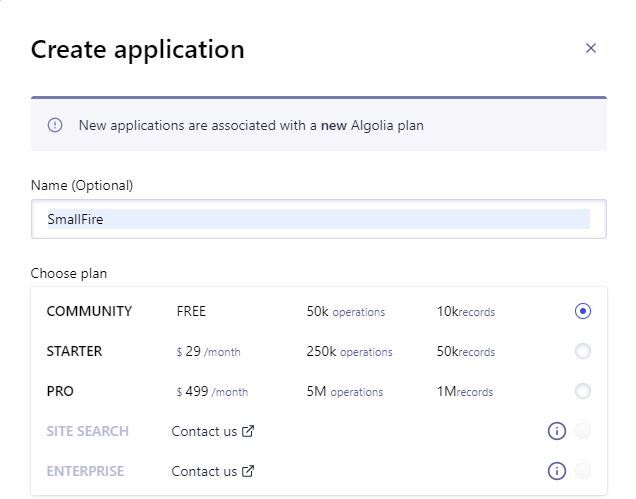
Task: Close the Create application dialog
Action: [591, 48]
